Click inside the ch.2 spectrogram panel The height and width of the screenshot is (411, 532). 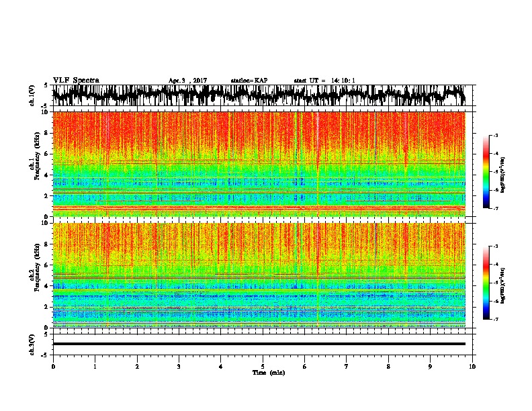tap(259, 275)
